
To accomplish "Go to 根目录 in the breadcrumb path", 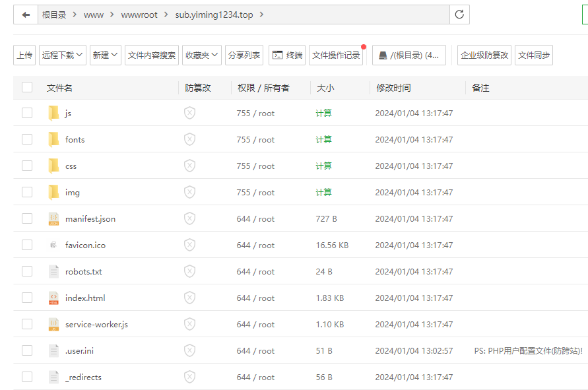I will (54, 15).
